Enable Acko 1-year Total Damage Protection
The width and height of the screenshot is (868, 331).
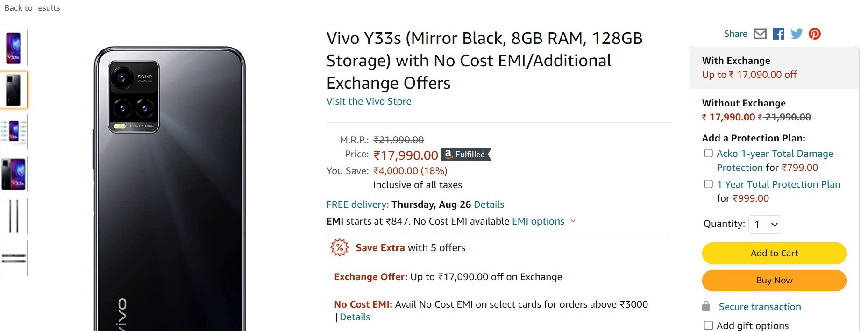(x=709, y=154)
